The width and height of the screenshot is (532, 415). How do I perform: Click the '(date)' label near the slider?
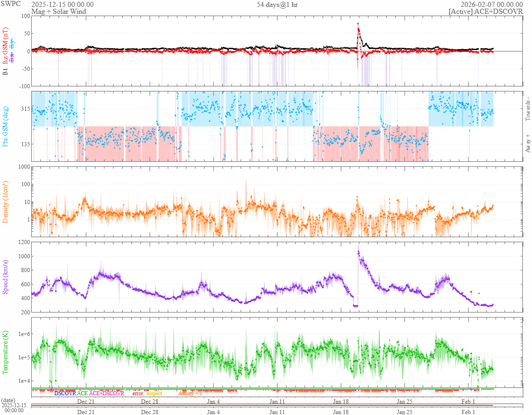point(8,400)
